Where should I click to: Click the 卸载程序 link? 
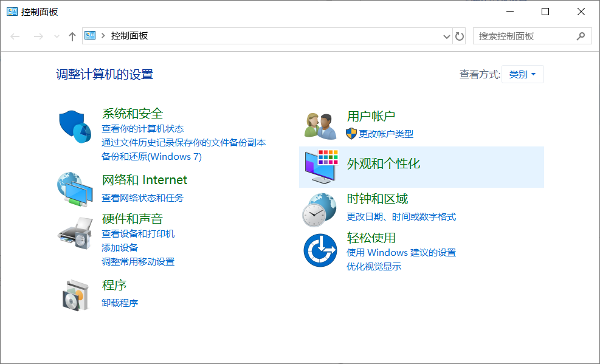point(120,303)
